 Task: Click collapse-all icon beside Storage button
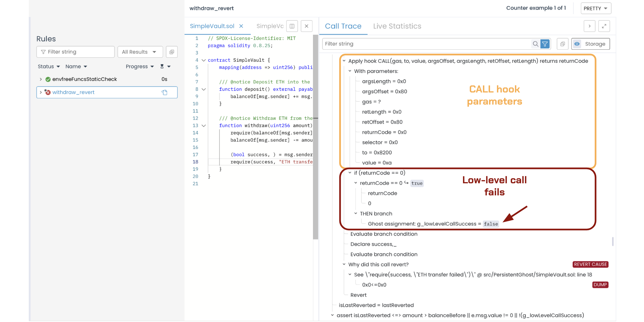562,44
